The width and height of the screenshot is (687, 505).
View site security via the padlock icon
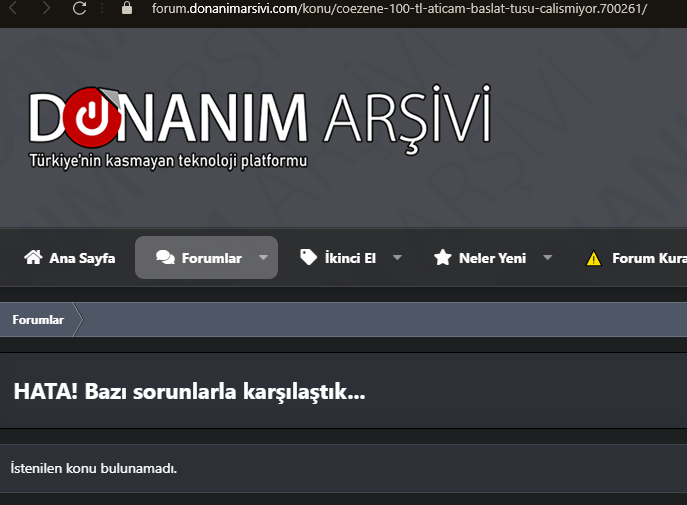(x=127, y=8)
